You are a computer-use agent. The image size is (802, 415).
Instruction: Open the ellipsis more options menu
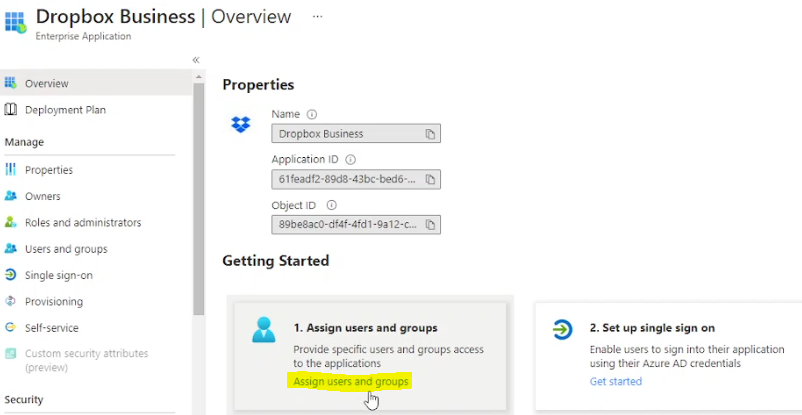(318, 16)
